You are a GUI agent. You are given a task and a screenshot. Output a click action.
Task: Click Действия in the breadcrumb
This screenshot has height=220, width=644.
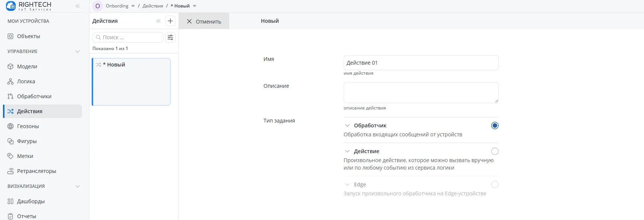153,6
